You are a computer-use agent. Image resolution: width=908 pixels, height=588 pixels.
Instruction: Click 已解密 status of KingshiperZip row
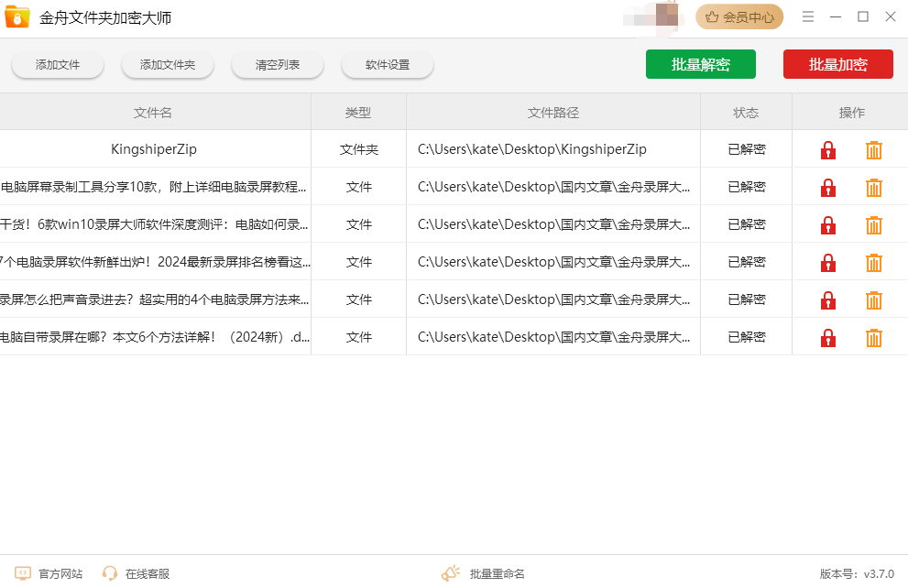coord(747,149)
